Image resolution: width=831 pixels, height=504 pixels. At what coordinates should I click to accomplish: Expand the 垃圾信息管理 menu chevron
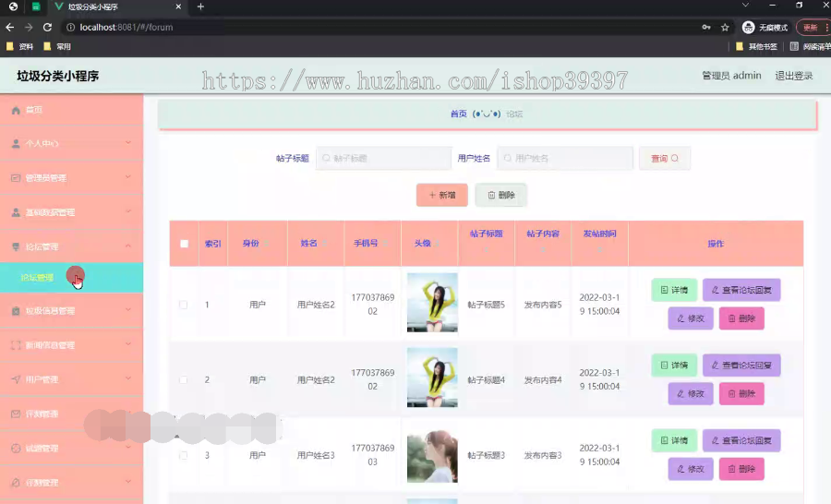(x=128, y=310)
